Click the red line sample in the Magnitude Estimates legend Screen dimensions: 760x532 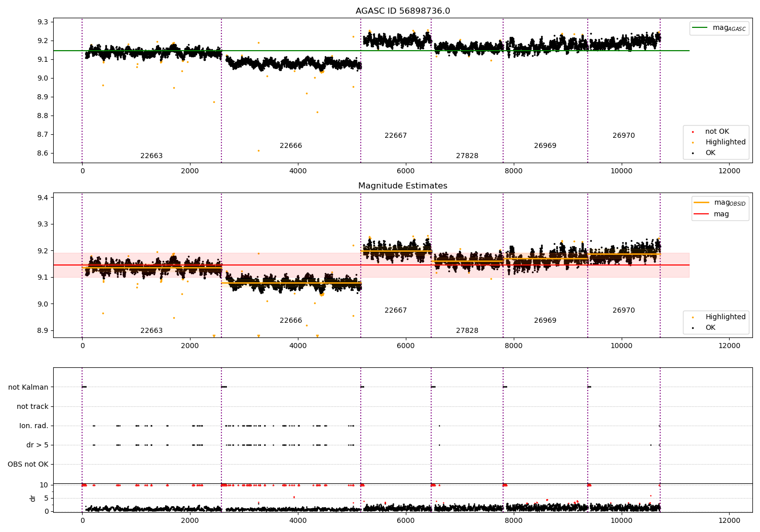click(701, 214)
